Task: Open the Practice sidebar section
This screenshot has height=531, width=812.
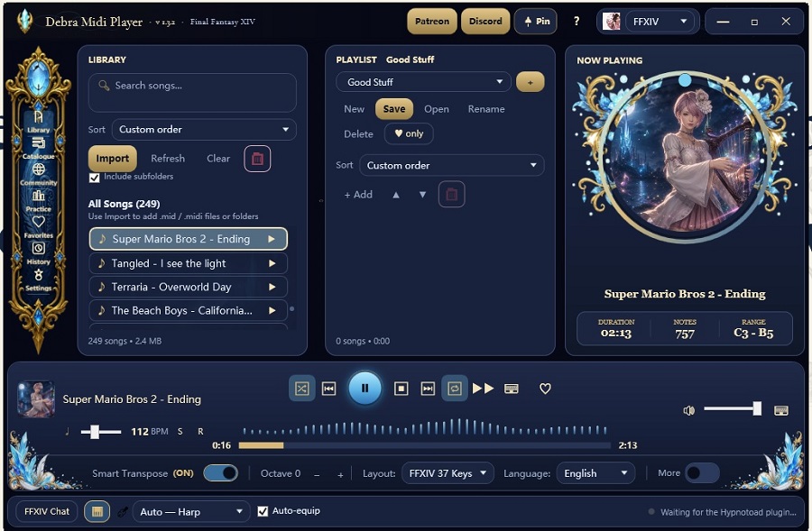Action: coord(38,201)
